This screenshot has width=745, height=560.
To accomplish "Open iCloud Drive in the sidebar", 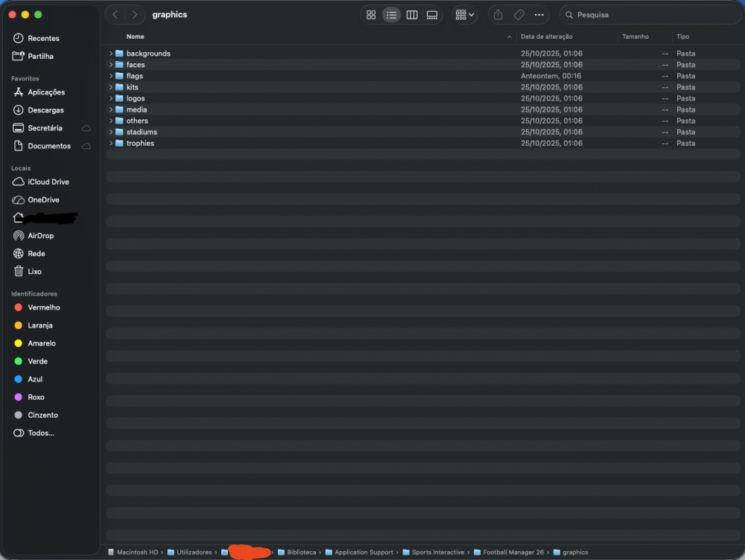I will click(40, 182).
